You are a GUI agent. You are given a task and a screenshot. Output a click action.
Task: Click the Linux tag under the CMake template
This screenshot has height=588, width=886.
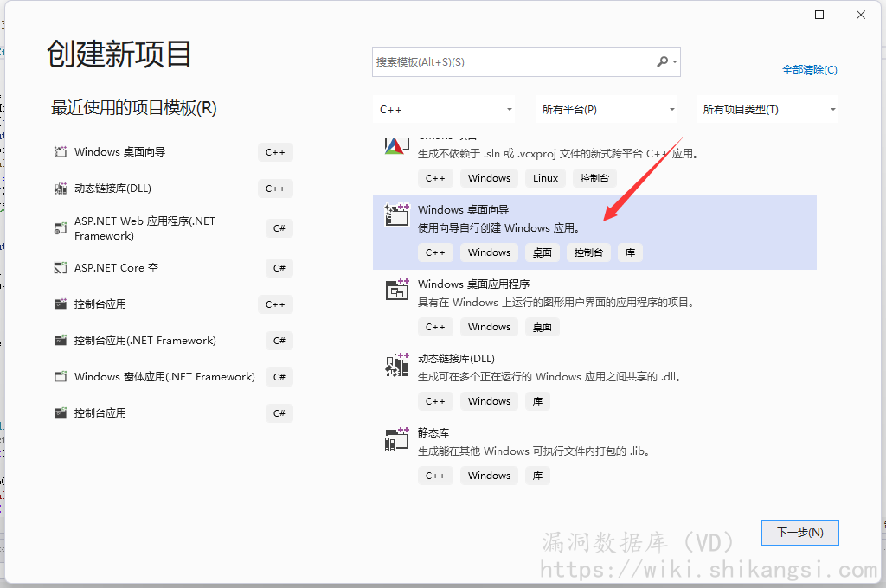(545, 178)
